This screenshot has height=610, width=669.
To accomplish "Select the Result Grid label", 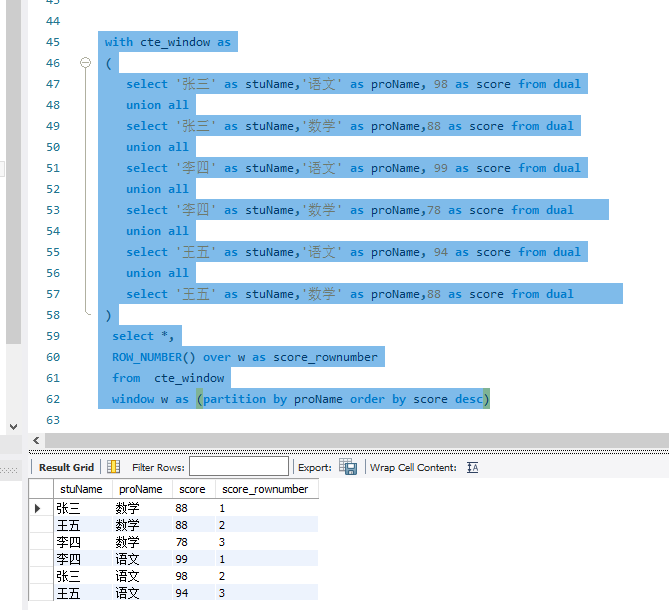I will click(66, 468).
